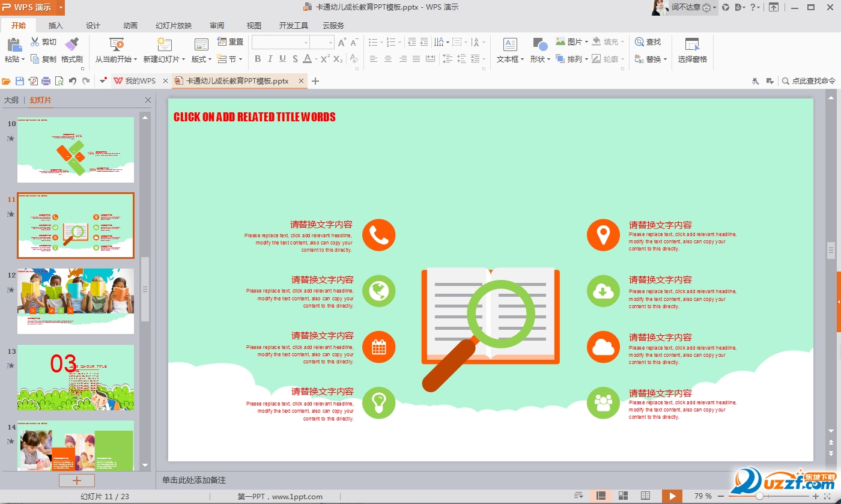
Task: Click the clear formatting eraser icon
Action: [x=354, y=59]
